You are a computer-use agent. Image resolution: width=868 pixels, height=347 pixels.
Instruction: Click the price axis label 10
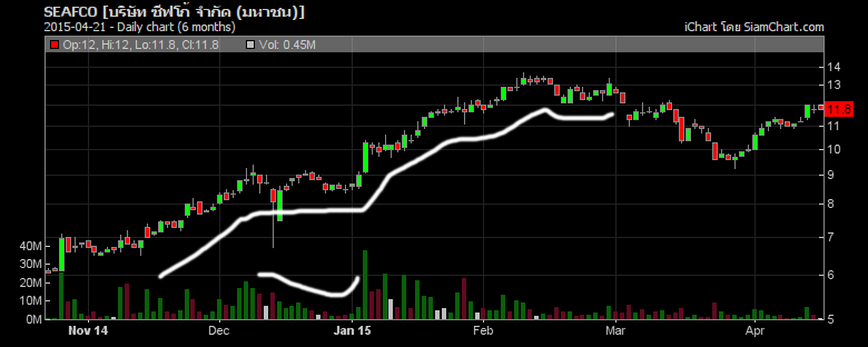pos(834,150)
